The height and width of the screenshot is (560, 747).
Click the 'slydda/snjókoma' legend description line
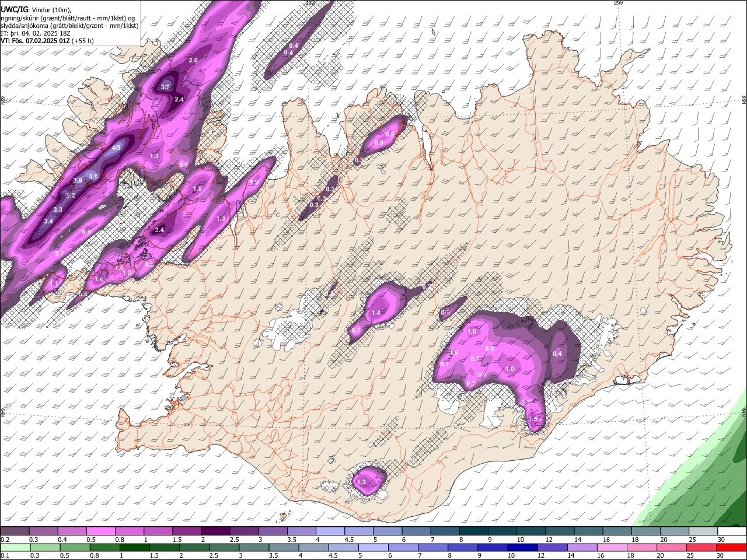pos(69,26)
